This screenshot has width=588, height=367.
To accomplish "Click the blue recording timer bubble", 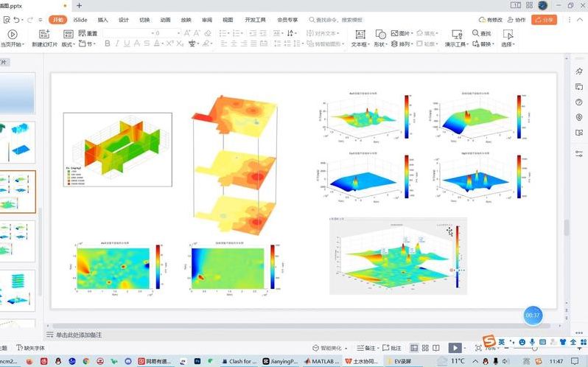I will pyautogui.click(x=533, y=315).
